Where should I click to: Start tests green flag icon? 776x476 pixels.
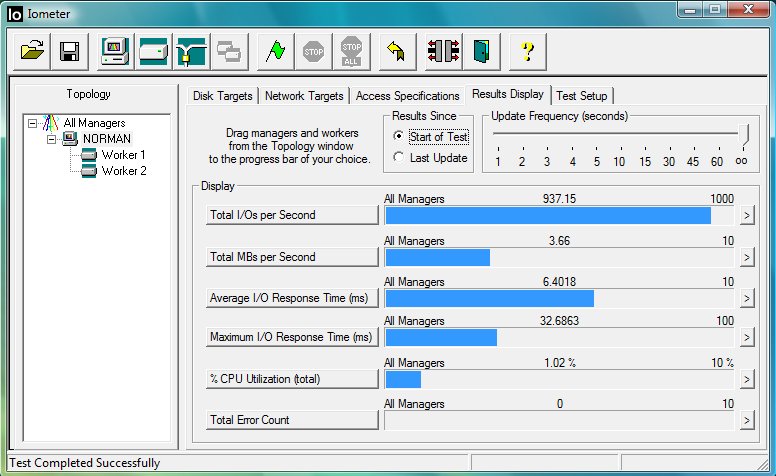coord(276,51)
